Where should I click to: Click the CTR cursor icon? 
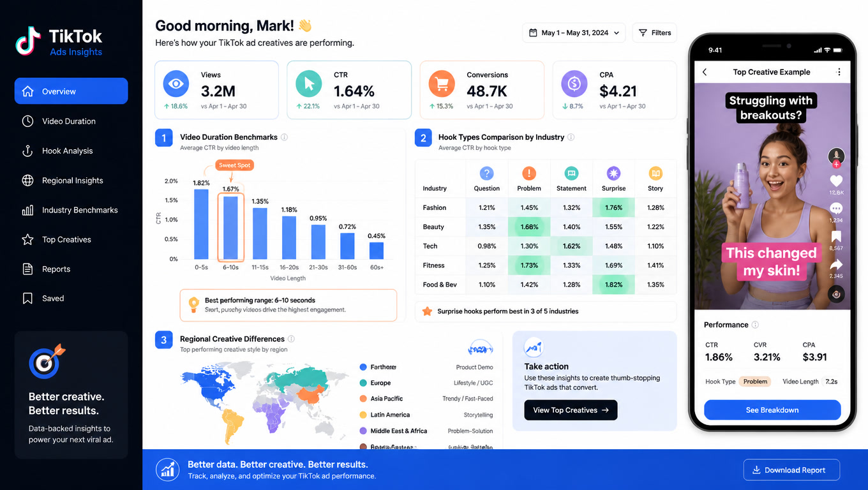(x=309, y=84)
